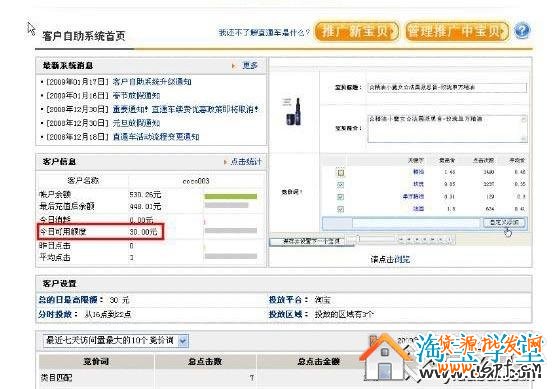Image resolution: width=552 pixels, height=389 pixels.
Task: Click the 分时投放 setting link
Action: [55, 314]
